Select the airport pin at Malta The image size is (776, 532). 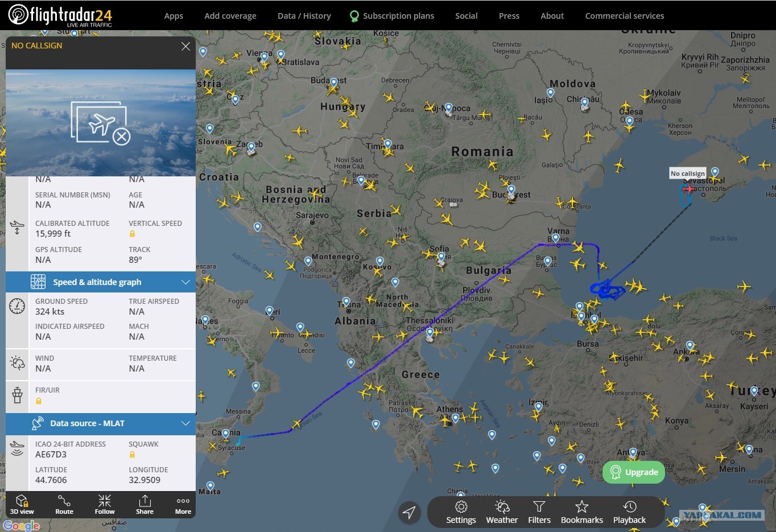click(210, 486)
